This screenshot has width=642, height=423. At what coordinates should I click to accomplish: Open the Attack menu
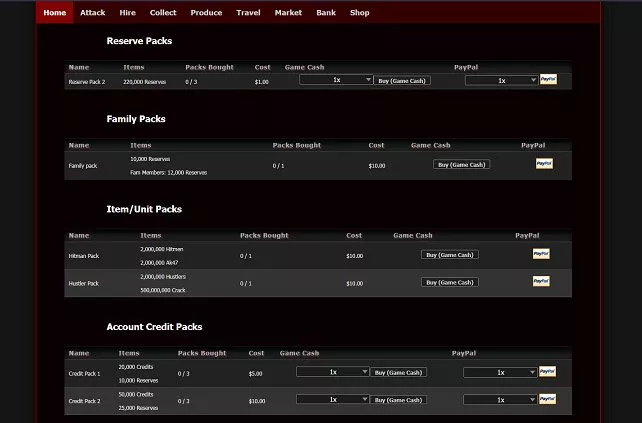pos(93,13)
